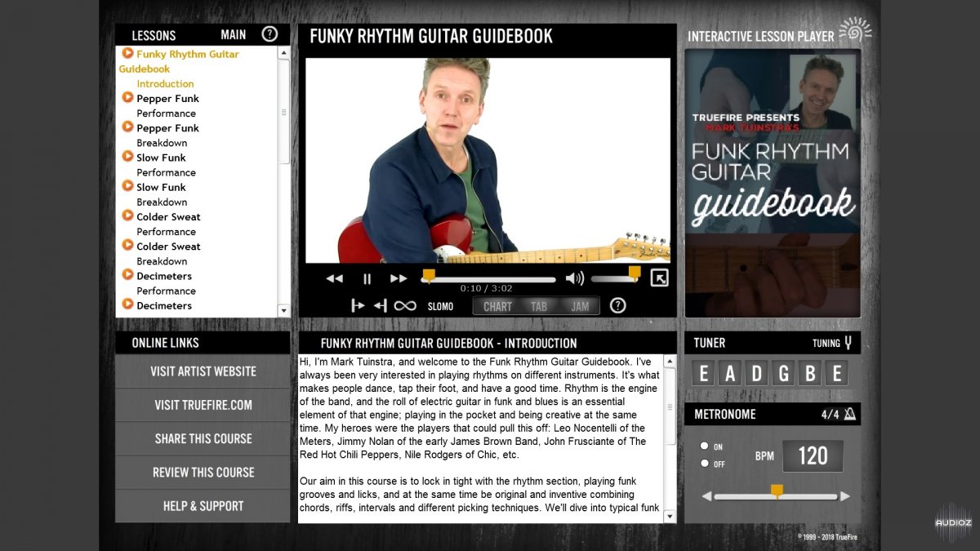
Task: Select Introduction lesson entry
Action: 165,83
